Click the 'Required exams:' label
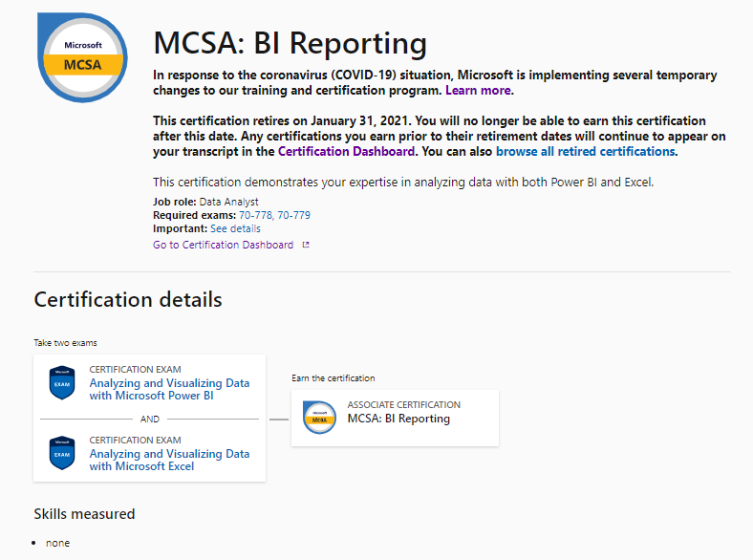The height and width of the screenshot is (560, 753). click(x=195, y=215)
